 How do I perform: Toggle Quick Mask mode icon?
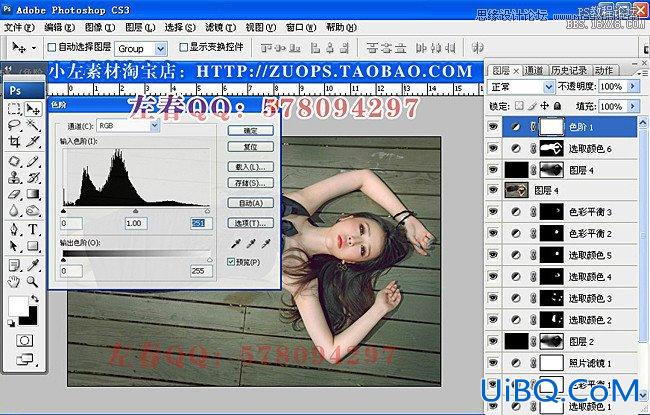pos(24,341)
